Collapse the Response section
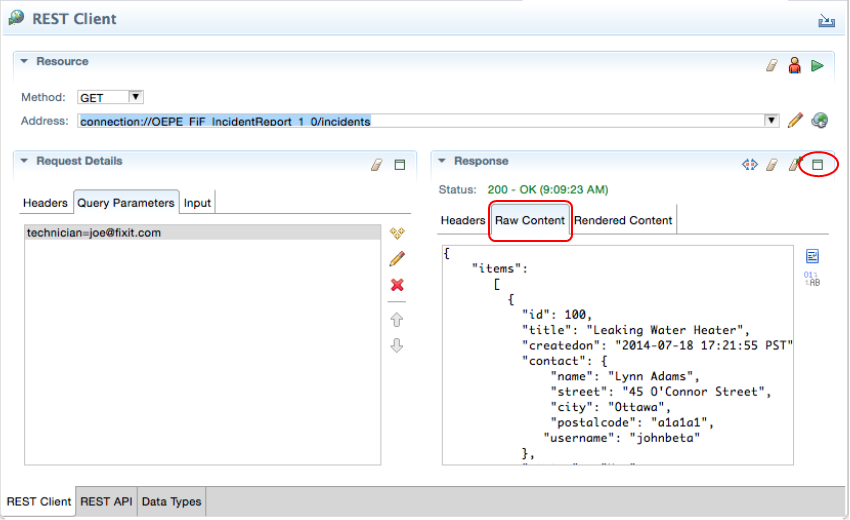Viewport: 850px width, 520px height. pos(442,161)
